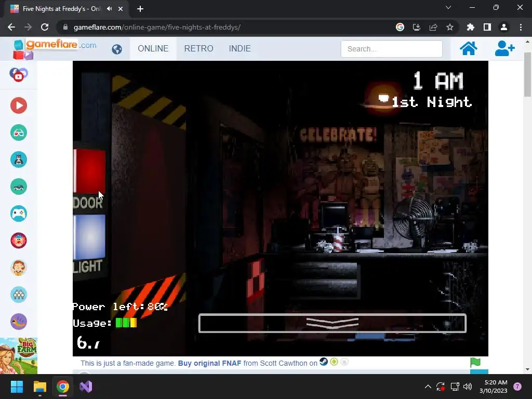This screenshot has height=399, width=532.
Task: Switch to the ONLINE games tab
Action: pyautogui.click(x=153, y=48)
